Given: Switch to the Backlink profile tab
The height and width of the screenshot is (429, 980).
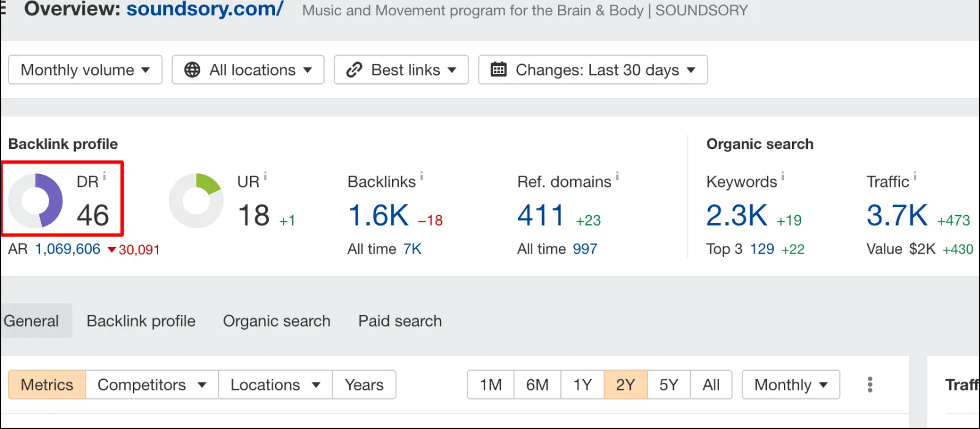Looking at the screenshot, I should pyautogui.click(x=141, y=321).
